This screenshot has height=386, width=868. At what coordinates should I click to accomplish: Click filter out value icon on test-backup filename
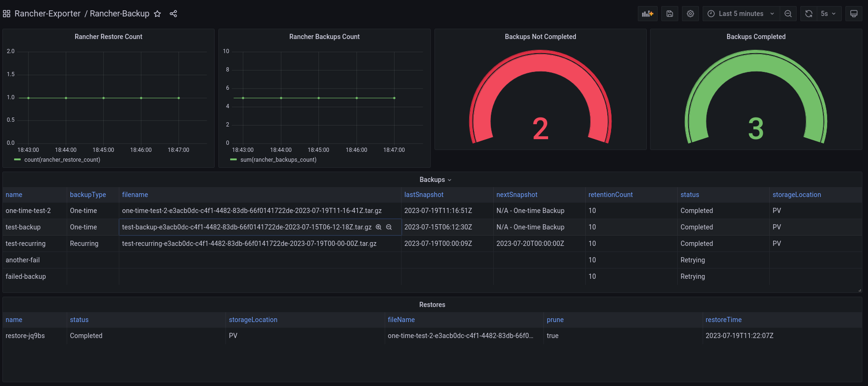click(389, 227)
